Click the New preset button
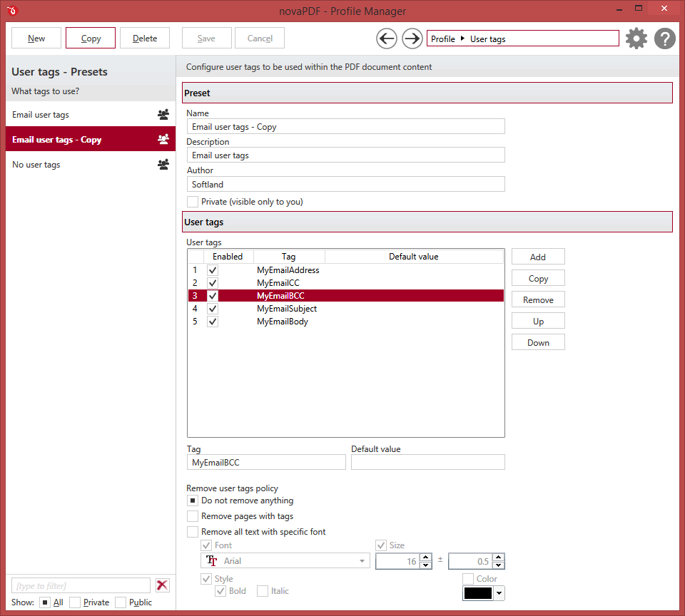The height and width of the screenshot is (616, 685). point(36,38)
